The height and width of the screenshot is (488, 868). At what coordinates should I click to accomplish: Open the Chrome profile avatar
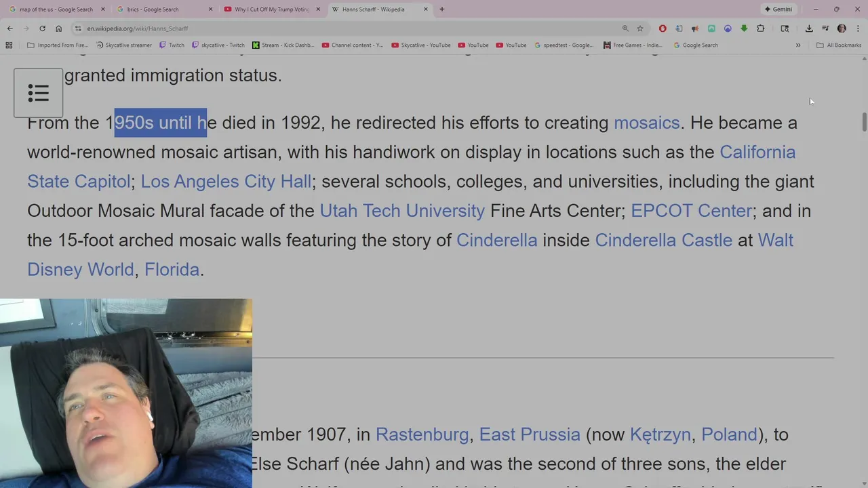point(842,28)
